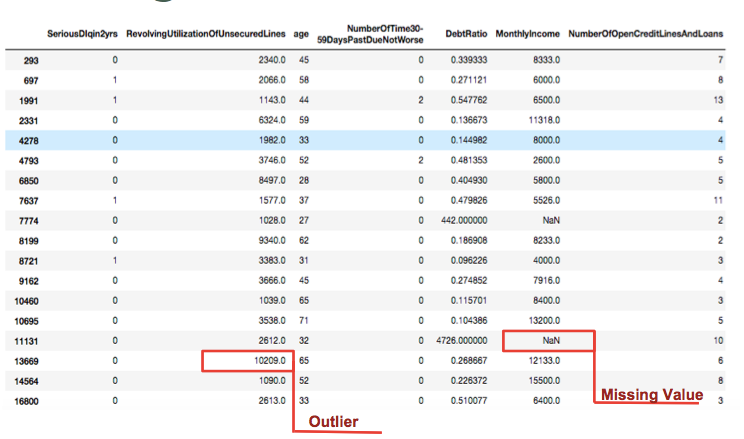
Task: Click the age column header
Action: click(x=301, y=34)
